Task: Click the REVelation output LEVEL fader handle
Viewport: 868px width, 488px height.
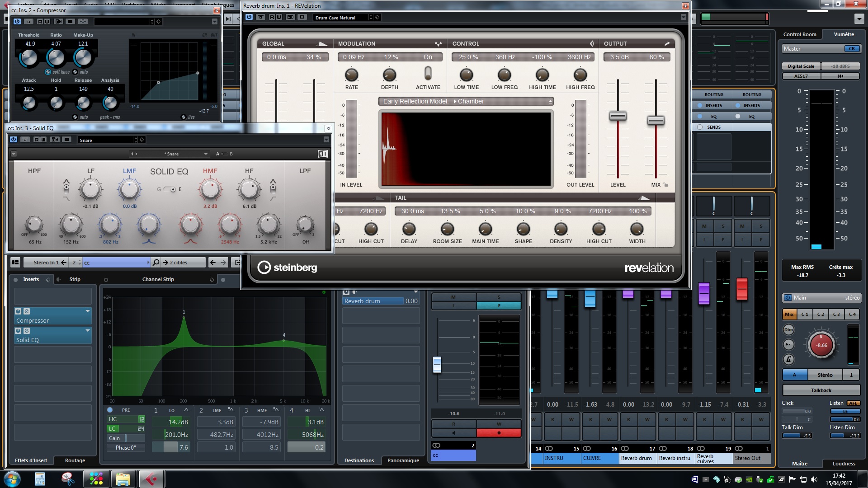Action: [x=618, y=116]
